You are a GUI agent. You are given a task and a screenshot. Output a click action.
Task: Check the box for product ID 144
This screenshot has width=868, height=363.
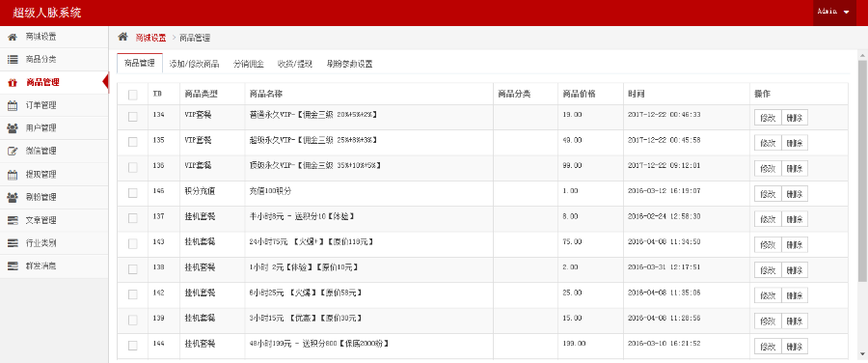tap(133, 346)
